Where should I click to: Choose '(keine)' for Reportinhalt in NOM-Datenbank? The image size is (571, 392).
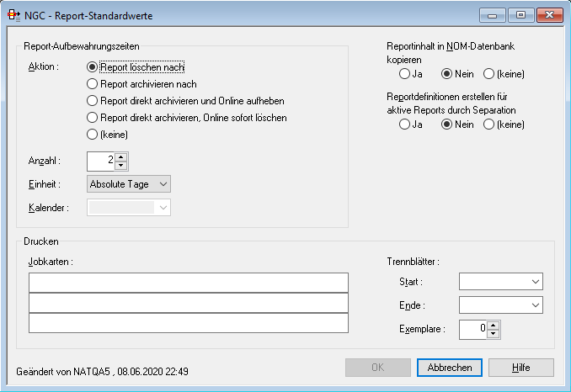pos(488,74)
